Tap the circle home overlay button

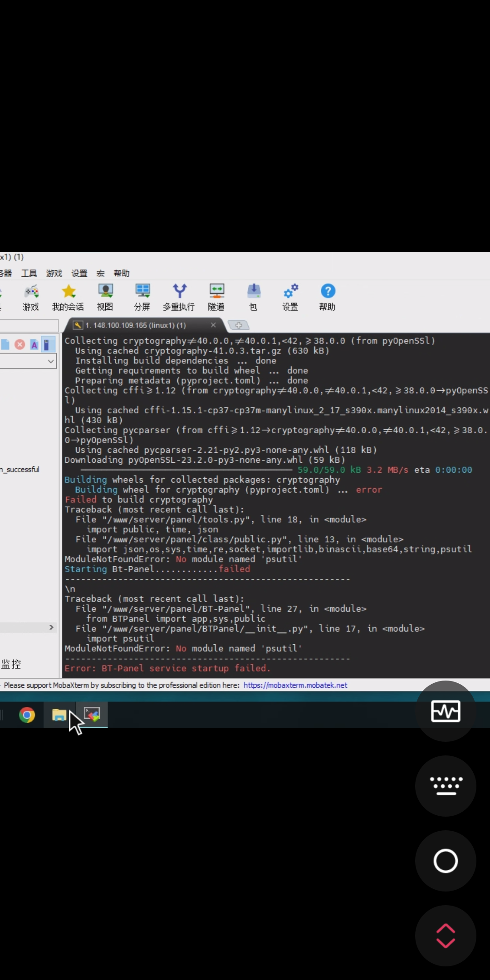(446, 861)
